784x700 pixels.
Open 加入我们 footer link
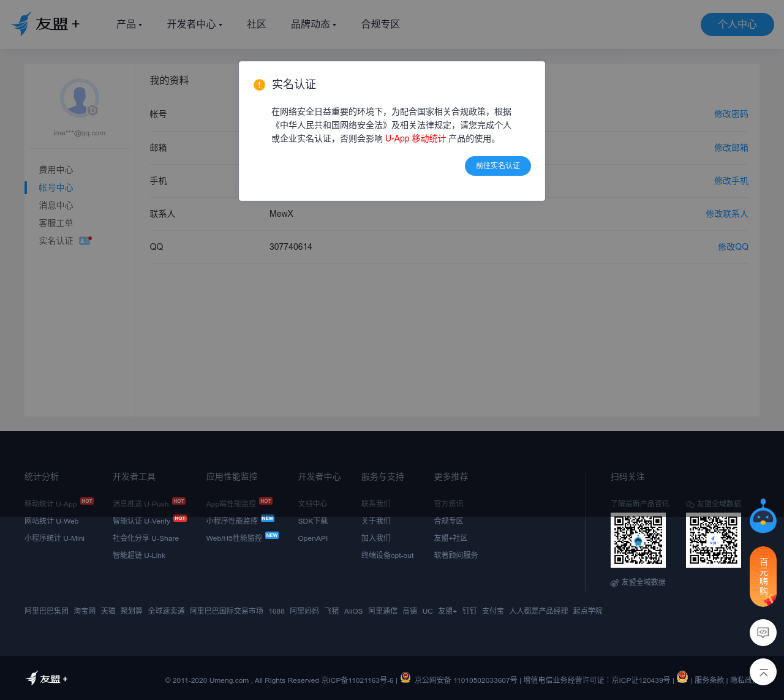[x=376, y=538]
